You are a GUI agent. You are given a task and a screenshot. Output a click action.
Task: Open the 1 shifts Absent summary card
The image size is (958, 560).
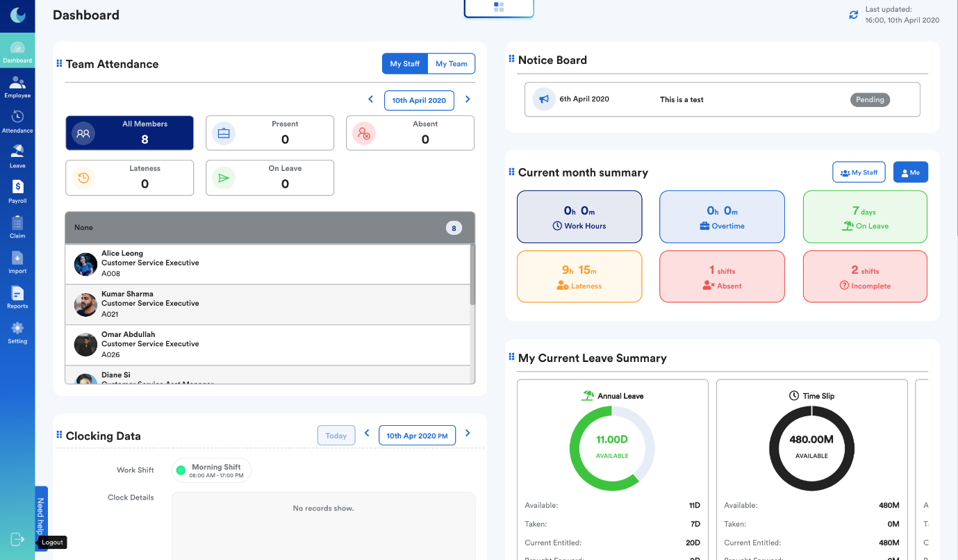(722, 277)
